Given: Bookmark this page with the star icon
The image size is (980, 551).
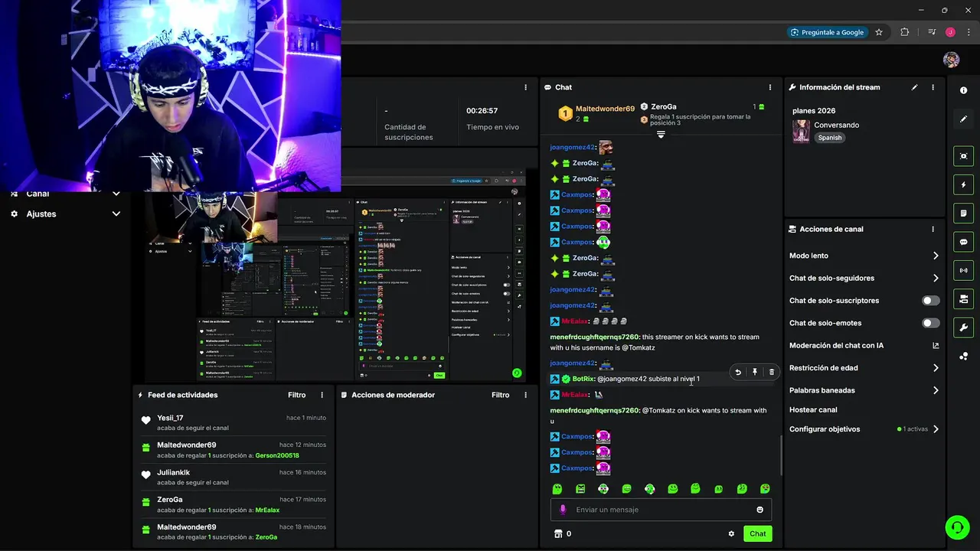Looking at the screenshot, I should click(x=879, y=32).
